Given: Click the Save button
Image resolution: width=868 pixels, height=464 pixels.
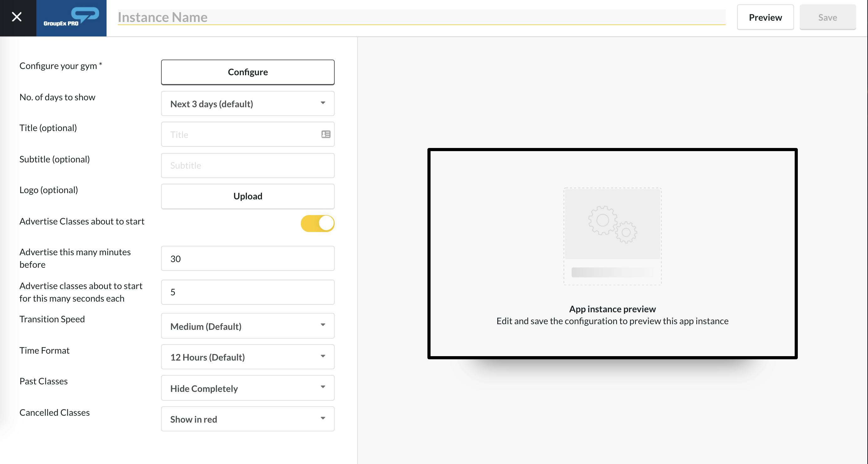Looking at the screenshot, I should pos(828,17).
